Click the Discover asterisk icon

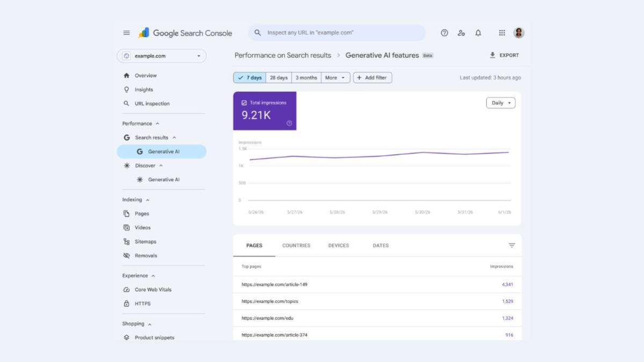[x=127, y=165]
